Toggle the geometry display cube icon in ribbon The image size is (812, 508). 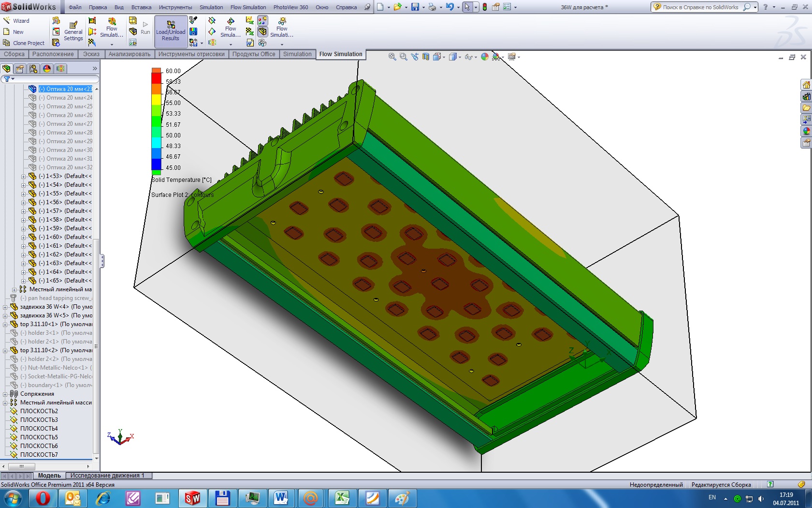(x=262, y=31)
